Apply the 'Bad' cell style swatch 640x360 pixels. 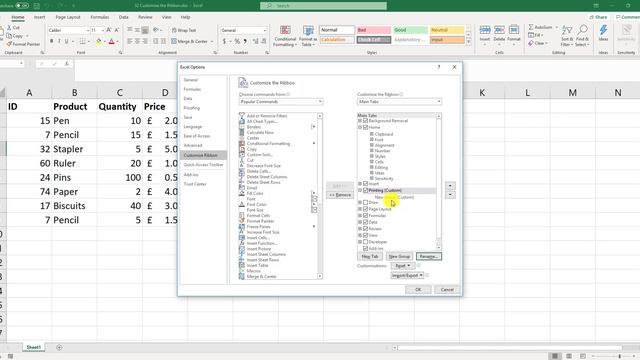coord(373,30)
